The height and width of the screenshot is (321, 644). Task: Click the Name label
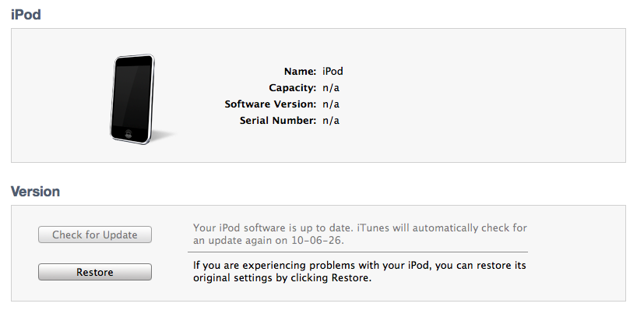[x=300, y=71]
